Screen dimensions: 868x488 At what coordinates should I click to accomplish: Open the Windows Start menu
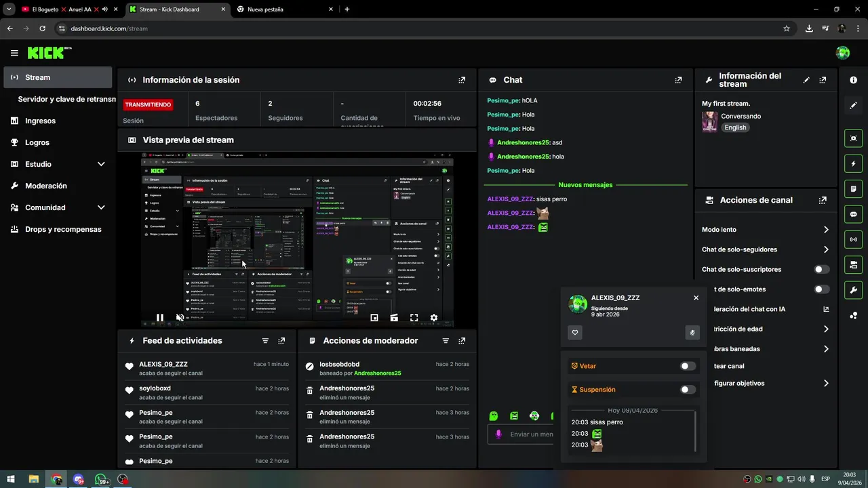11,479
